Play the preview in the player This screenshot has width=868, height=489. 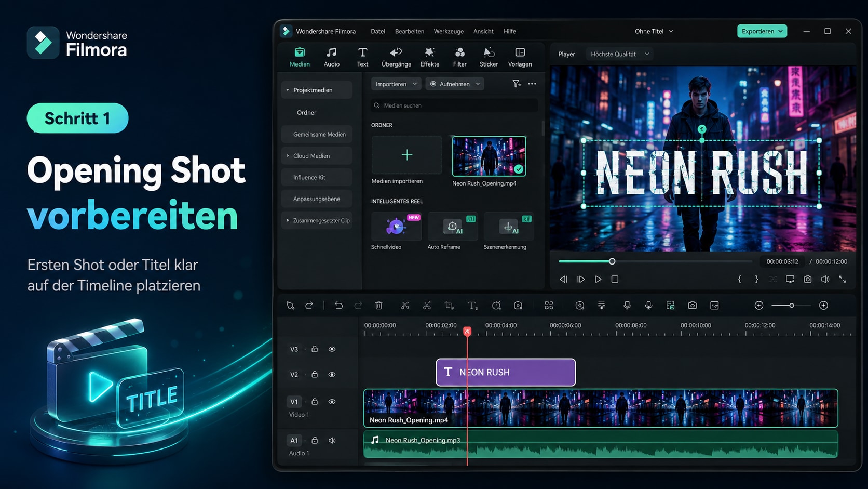point(598,279)
